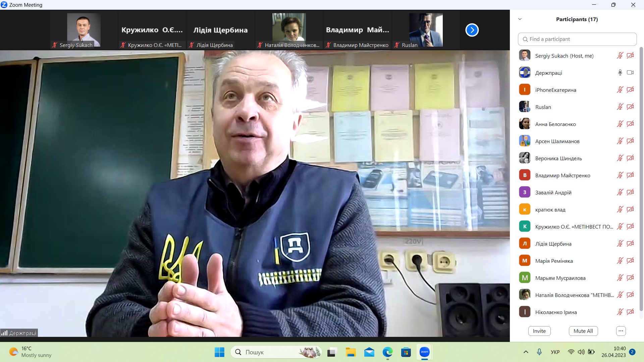
Task: Open the Windows Start menu
Action: (220, 352)
